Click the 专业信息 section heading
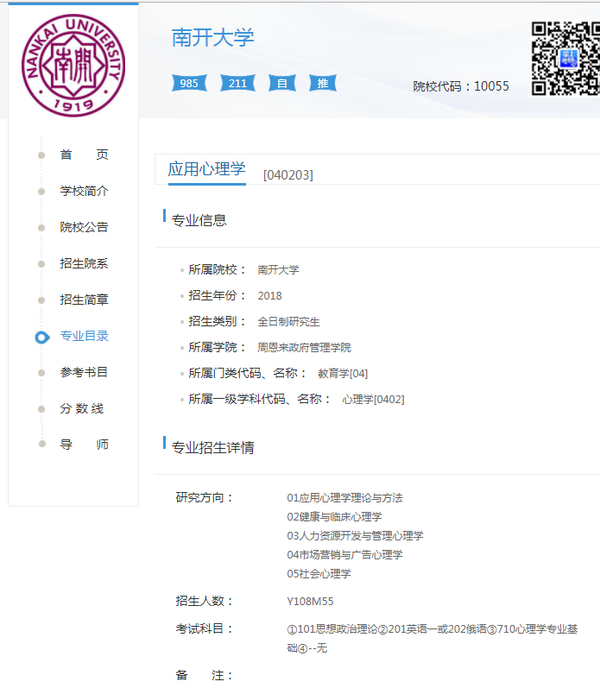Image resolution: width=600 pixels, height=688 pixels. (x=199, y=220)
